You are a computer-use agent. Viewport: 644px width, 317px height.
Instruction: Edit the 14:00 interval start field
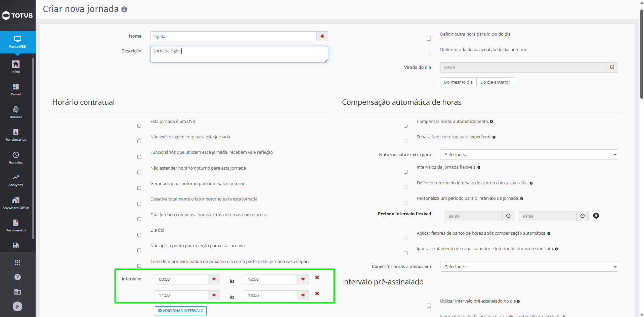[x=181, y=295]
